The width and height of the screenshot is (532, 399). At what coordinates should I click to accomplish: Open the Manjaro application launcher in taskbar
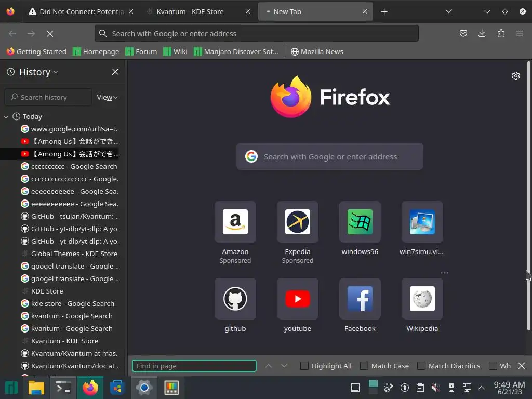(11, 388)
